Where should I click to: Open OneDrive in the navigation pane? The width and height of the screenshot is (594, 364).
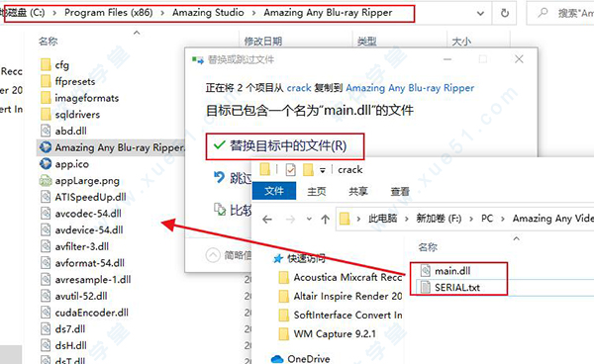[x=300, y=358]
